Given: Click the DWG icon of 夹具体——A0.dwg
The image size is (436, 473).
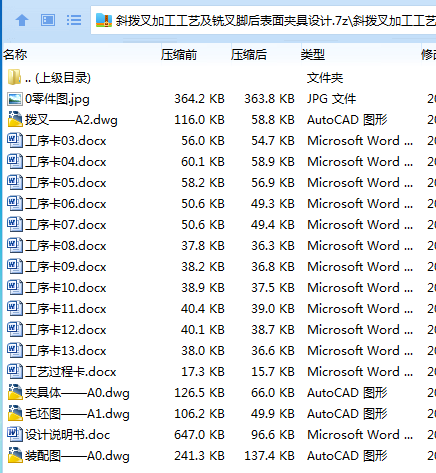Looking at the screenshot, I should tap(15, 392).
